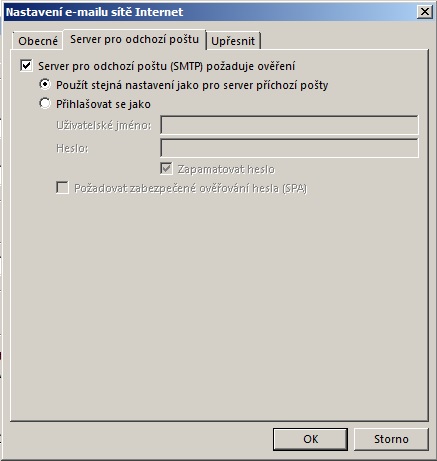The height and width of the screenshot is (461, 437).
Task: Toggle the Zapamatovat heslo checkbox
Action: tap(166, 169)
